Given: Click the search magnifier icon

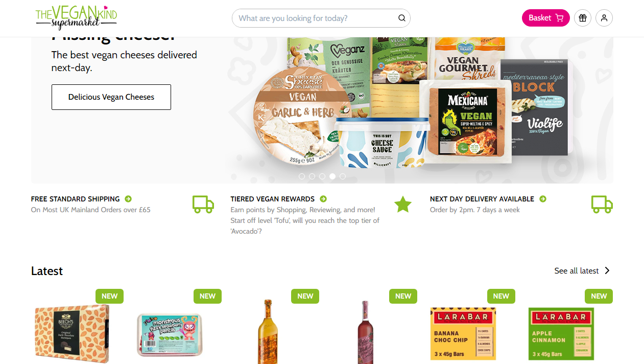Looking at the screenshot, I should (x=402, y=18).
